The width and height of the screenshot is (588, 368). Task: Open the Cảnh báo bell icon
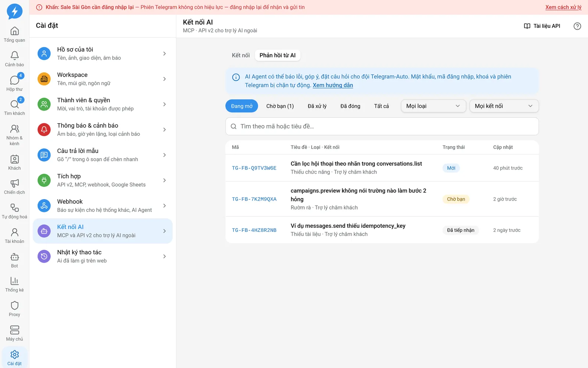pyautogui.click(x=14, y=59)
